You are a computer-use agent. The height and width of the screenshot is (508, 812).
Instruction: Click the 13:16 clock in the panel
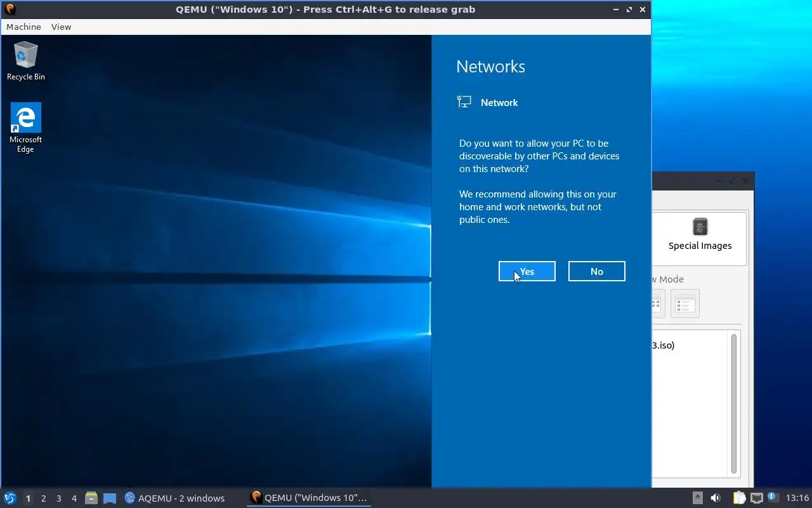[797, 498]
